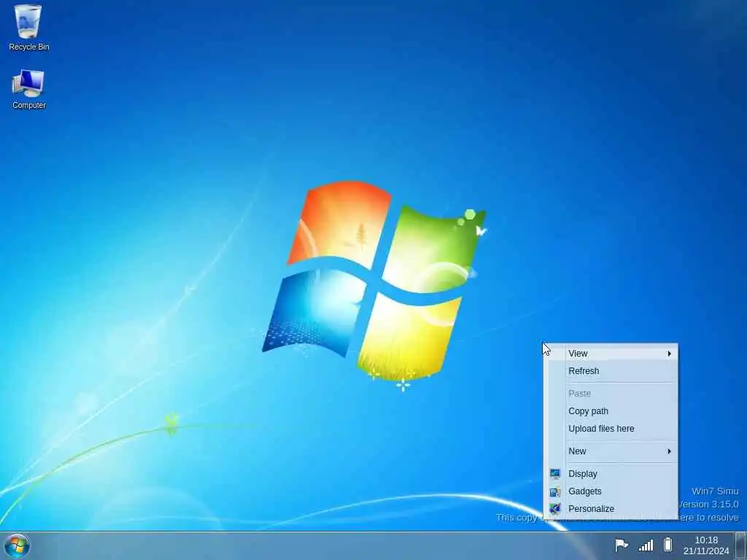Click the greyed-out Paste entry

611,393
